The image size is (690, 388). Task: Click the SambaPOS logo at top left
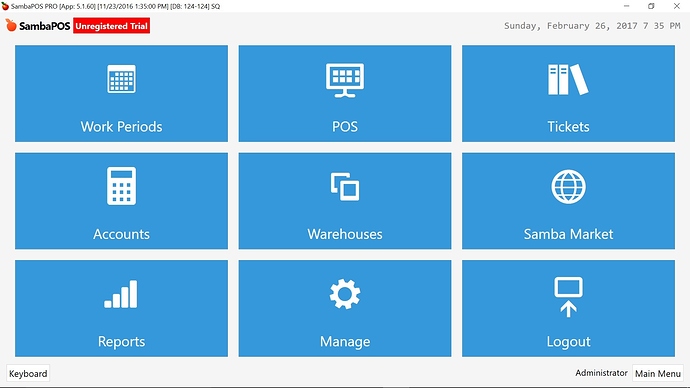[x=38, y=26]
